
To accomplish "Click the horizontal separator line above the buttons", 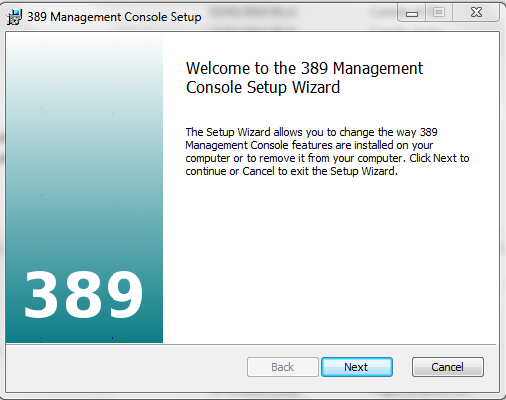I will tap(253, 344).
